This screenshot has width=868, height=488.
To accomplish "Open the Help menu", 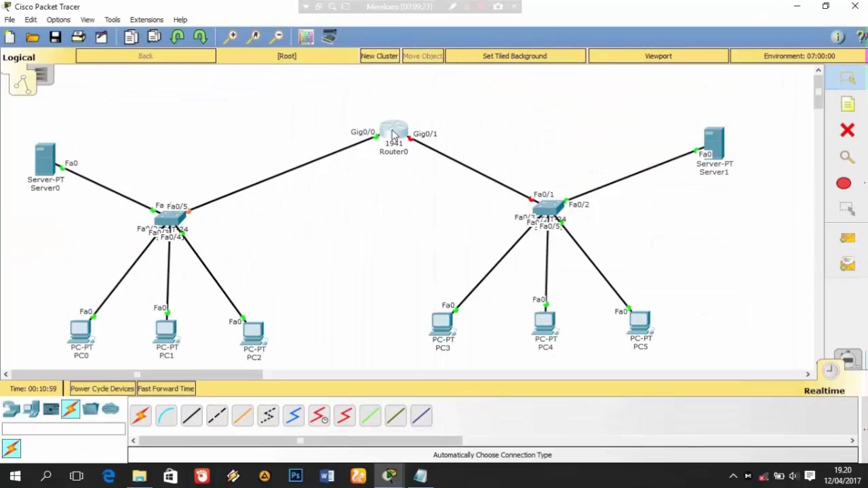I will click(x=180, y=20).
